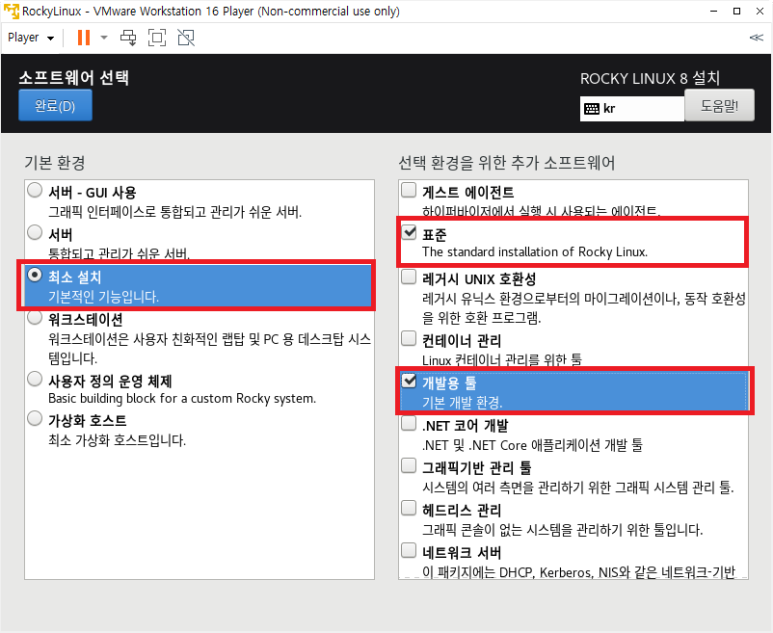Check the 네트워크 서버 checkbox
The width and height of the screenshot is (773, 633).
tap(409, 550)
